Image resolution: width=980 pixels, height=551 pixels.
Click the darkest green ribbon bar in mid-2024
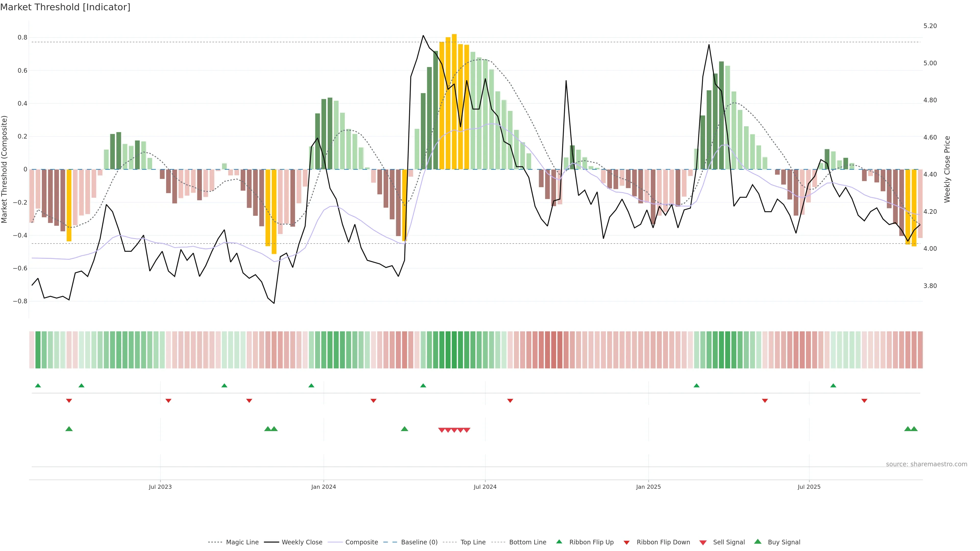click(454, 350)
